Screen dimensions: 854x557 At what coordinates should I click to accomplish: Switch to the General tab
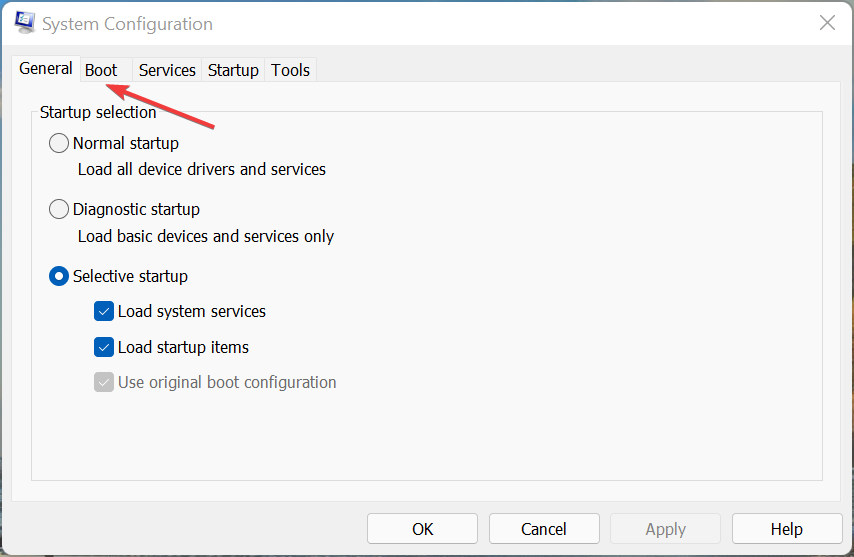(46, 69)
